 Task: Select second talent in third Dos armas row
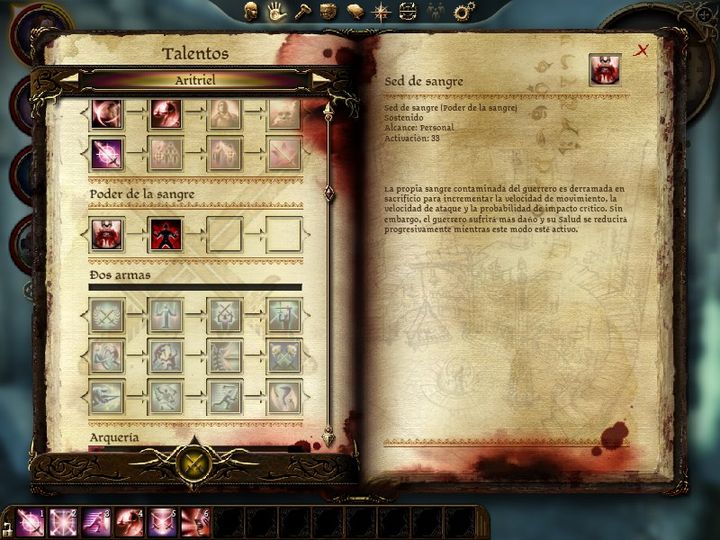point(166,396)
